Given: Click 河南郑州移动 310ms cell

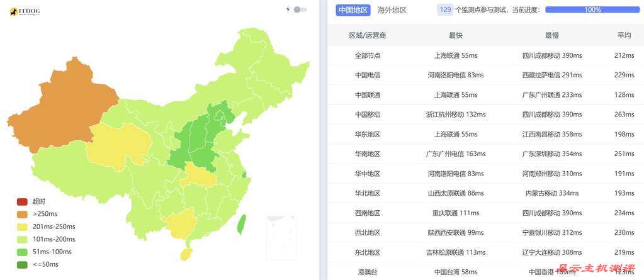Looking at the screenshot, I should (x=552, y=174).
